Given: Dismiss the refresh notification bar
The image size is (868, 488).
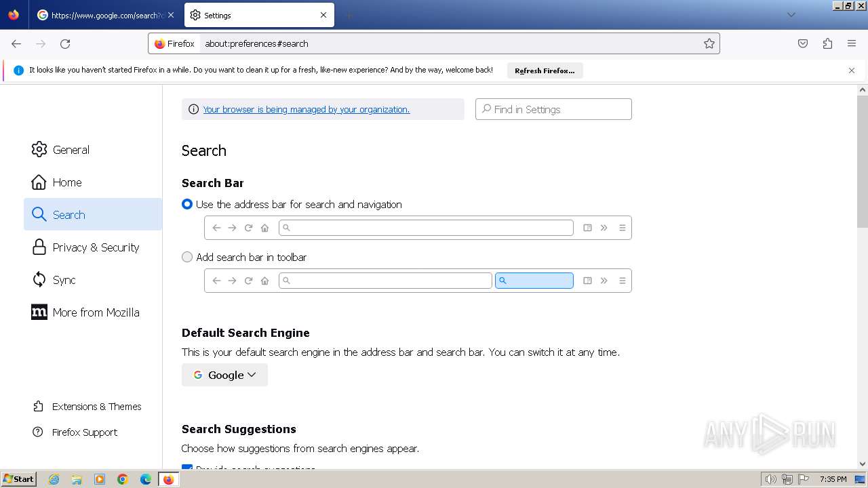Looking at the screenshot, I should tap(852, 70).
